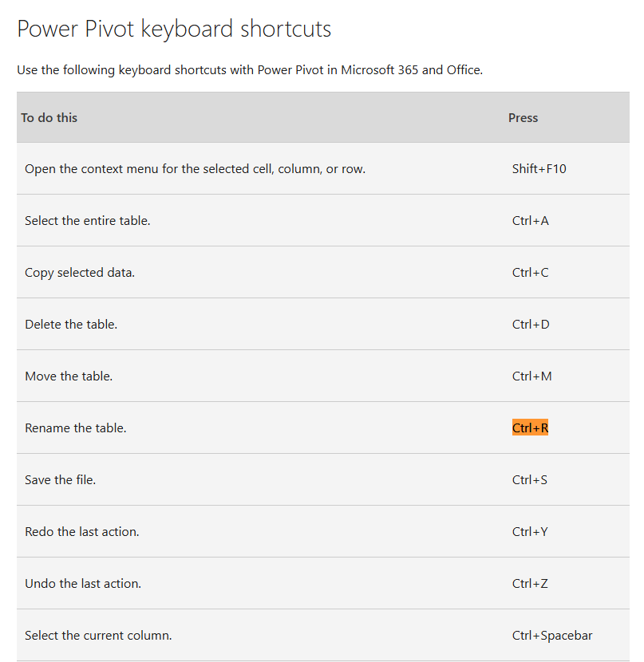644x662 pixels.
Task: Click 'Save the file.' description
Action: [61, 480]
